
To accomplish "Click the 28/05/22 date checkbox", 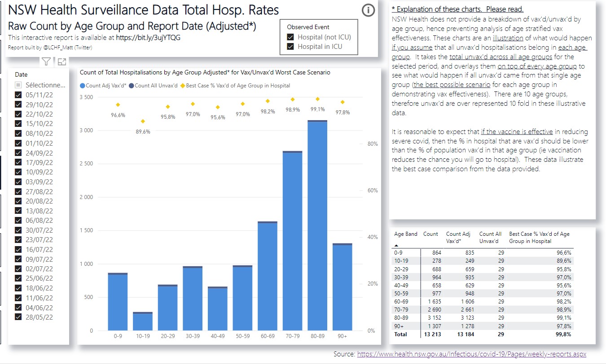I will pos(18,317).
